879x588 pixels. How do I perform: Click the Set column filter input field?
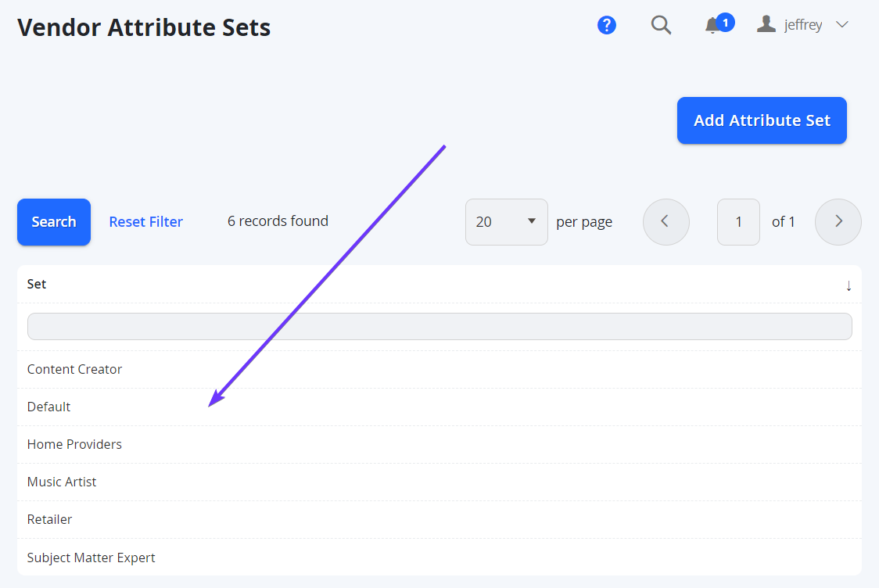coord(439,326)
